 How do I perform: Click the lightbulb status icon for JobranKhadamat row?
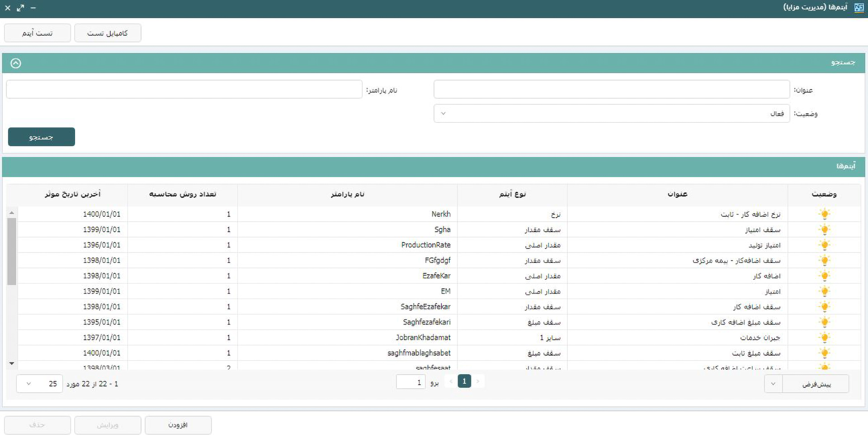(x=824, y=338)
